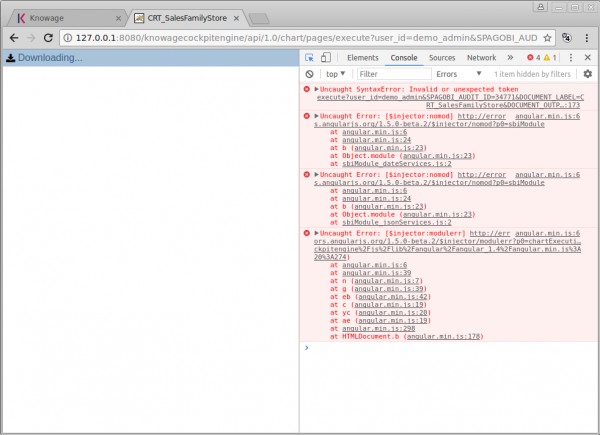This screenshot has height=435, width=600.
Task: Click the console Filter input field
Action: click(394, 74)
